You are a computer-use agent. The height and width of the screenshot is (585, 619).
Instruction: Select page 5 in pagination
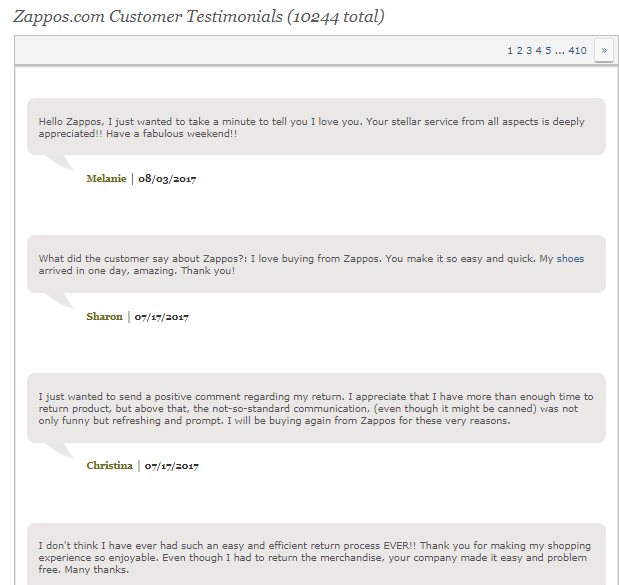pos(548,50)
